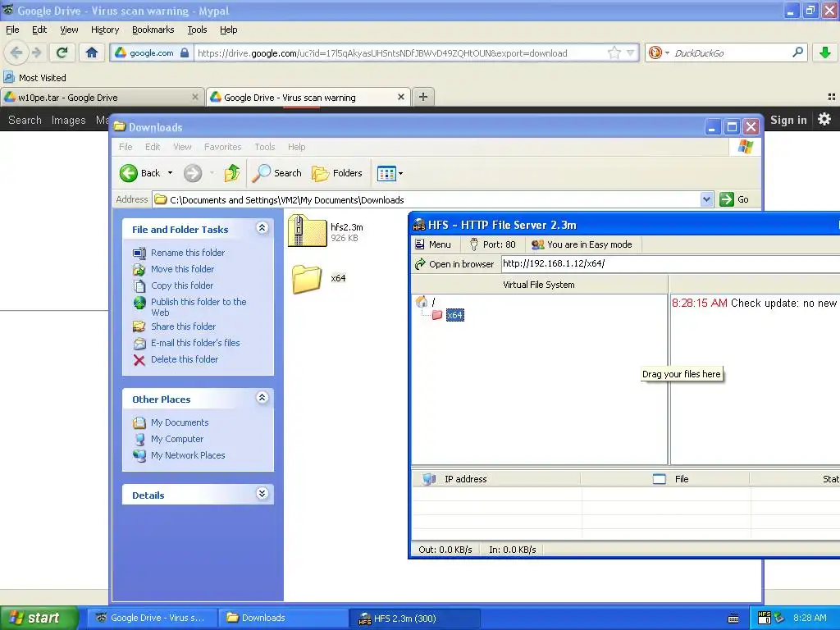Click Images link in Google bar
This screenshot has width=840, height=630.
pyautogui.click(x=69, y=120)
